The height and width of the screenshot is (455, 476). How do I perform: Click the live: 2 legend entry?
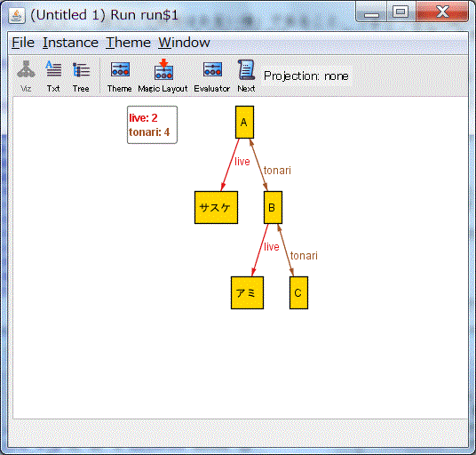point(143,118)
